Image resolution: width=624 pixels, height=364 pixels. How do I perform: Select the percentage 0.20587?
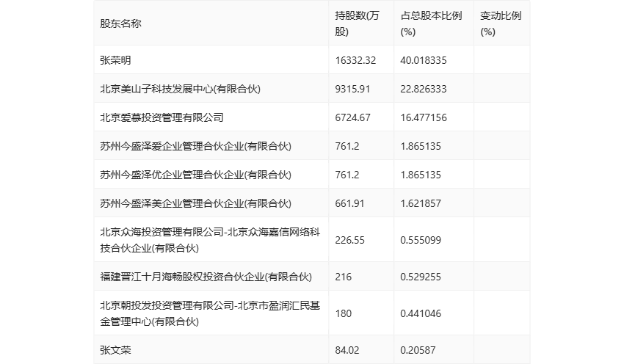(418, 349)
